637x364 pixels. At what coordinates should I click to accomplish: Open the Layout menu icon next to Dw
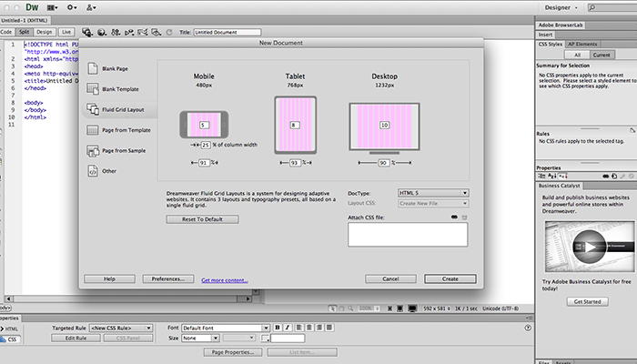52,7
